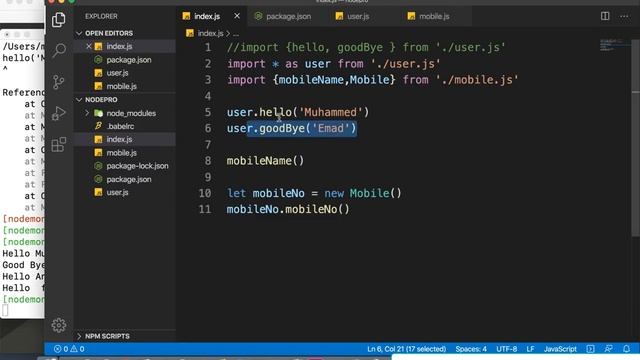Change the UTF-8 file encoding

click(x=507, y=349)
